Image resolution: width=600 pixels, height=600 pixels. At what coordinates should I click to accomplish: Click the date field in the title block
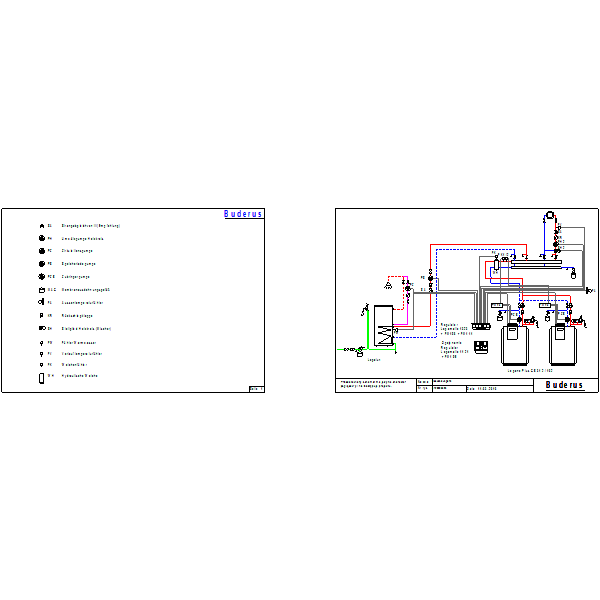pos(500,389)
